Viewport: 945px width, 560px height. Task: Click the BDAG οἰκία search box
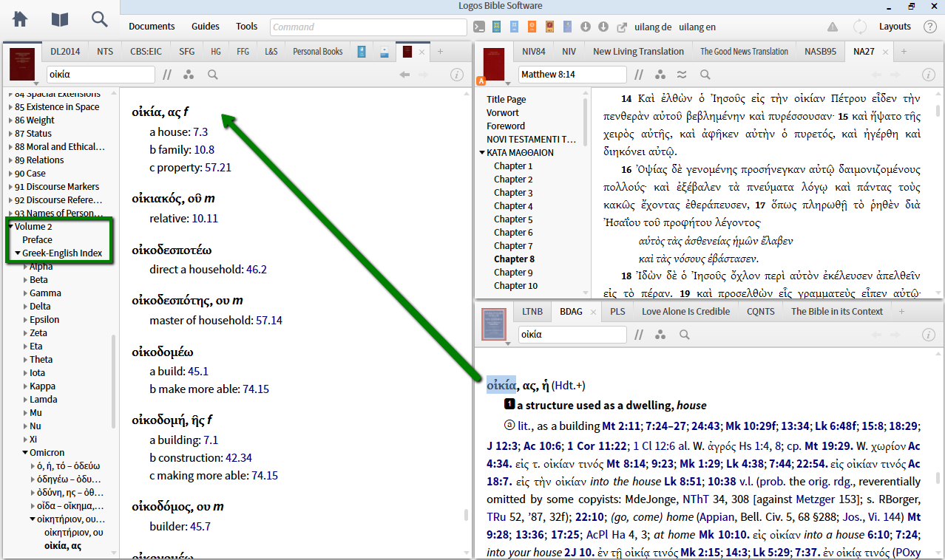(572, 335)
